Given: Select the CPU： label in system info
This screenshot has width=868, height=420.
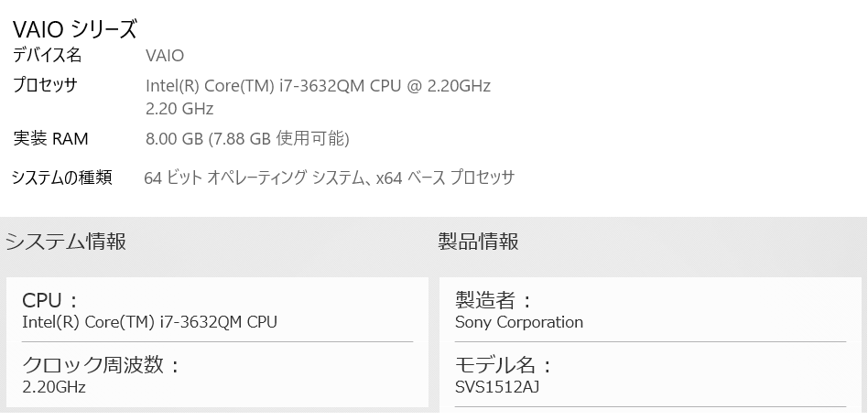Looking at the screenshot, I should click(50, 301).
